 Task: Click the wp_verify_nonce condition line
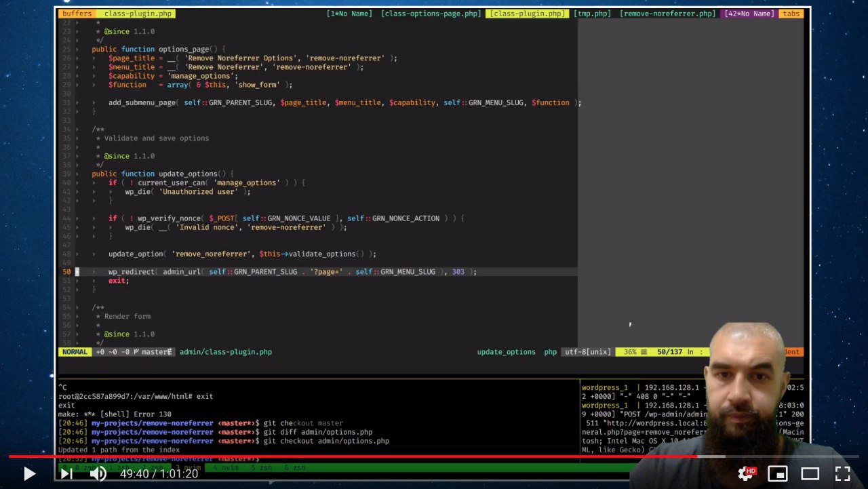pyautogui.click(x=286, y=218)
